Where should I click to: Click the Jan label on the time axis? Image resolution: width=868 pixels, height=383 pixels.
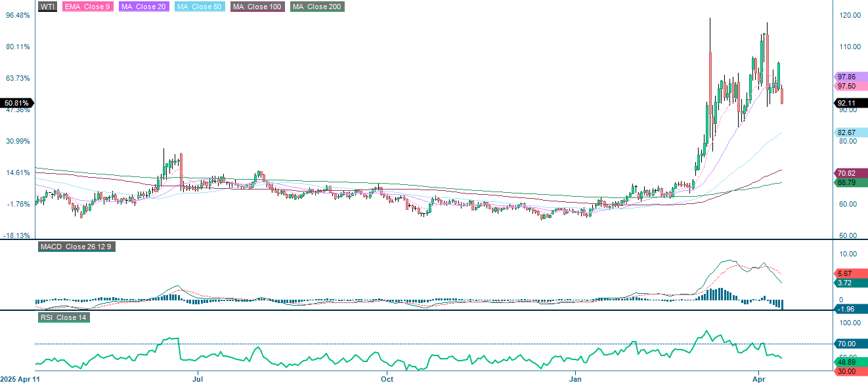575,379
